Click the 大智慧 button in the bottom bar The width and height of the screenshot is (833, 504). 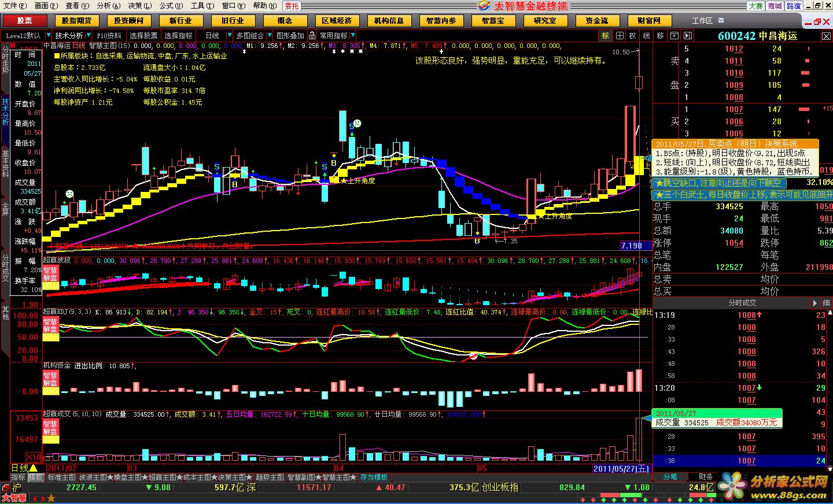tap(14, 498)
